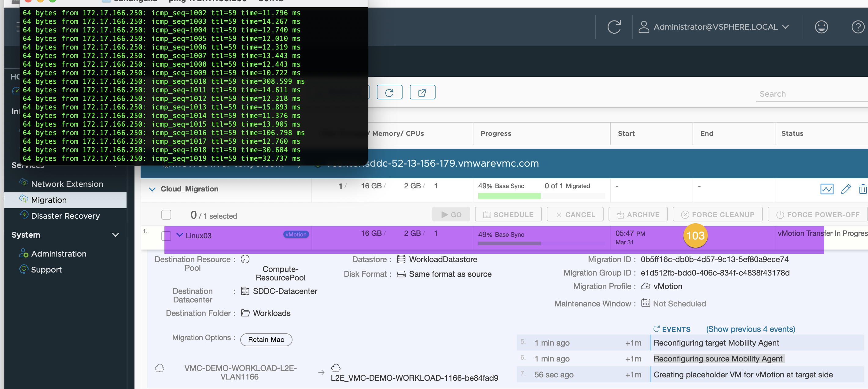
Task: Click the SCHEDULE button
Action: click(508, 214)
